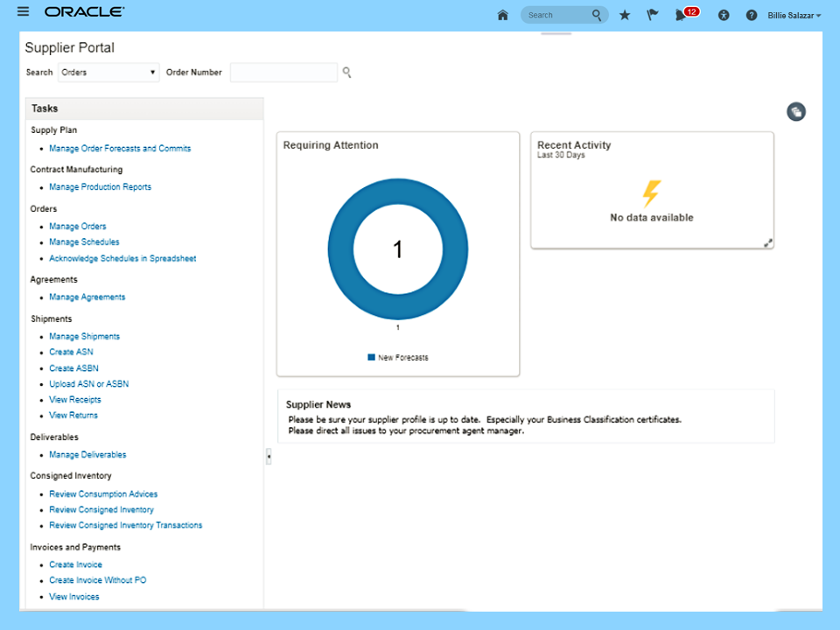Click Create ASBN link
The height and width of the screenshot is (630, 840).
pos(73,368)
